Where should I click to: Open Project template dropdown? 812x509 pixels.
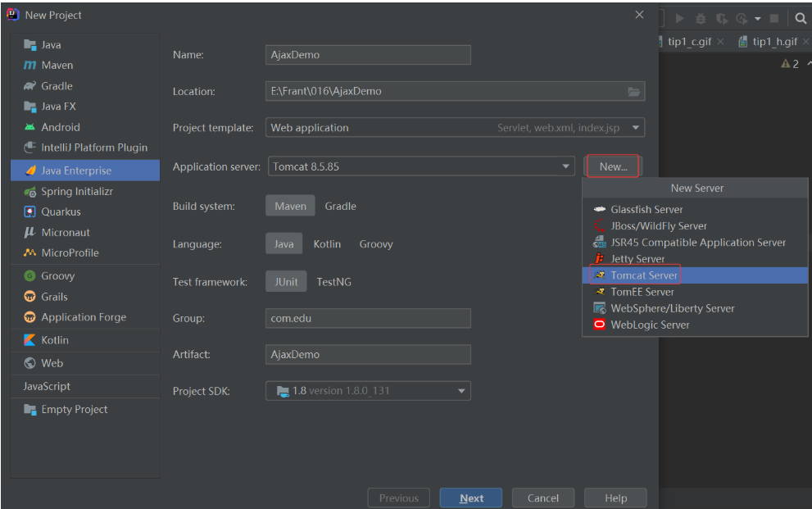click(x=455, y=128)
